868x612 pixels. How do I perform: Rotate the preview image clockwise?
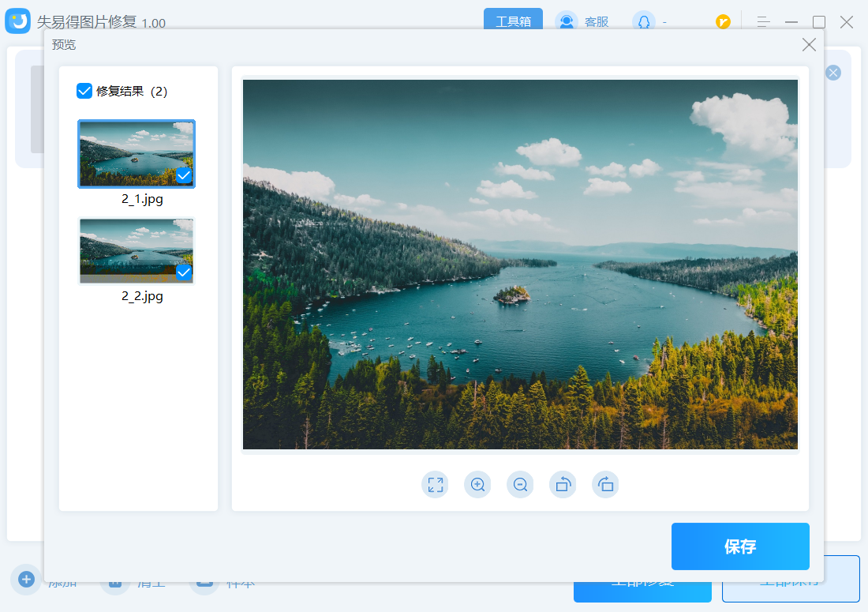(605, 485)
